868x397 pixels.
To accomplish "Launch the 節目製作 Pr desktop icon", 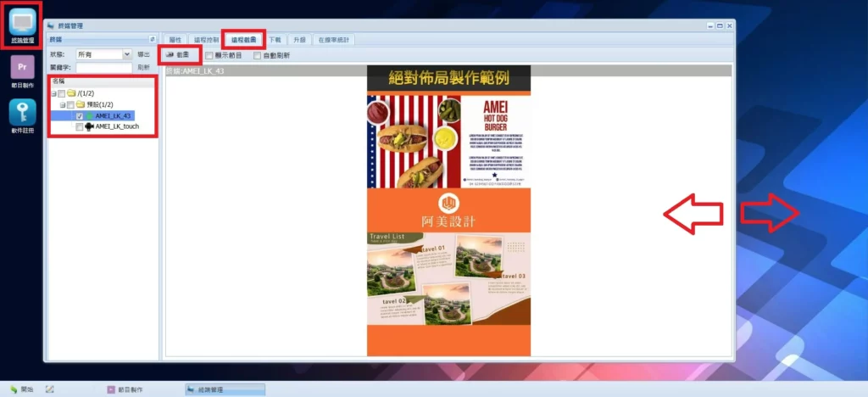I will pos(22,68).
